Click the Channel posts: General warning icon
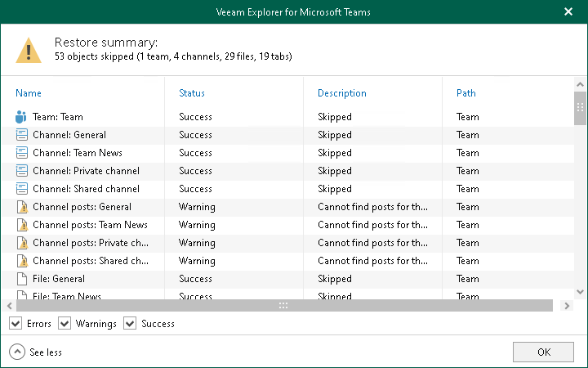Screen dimensions: 588x368 pos(21,207)
